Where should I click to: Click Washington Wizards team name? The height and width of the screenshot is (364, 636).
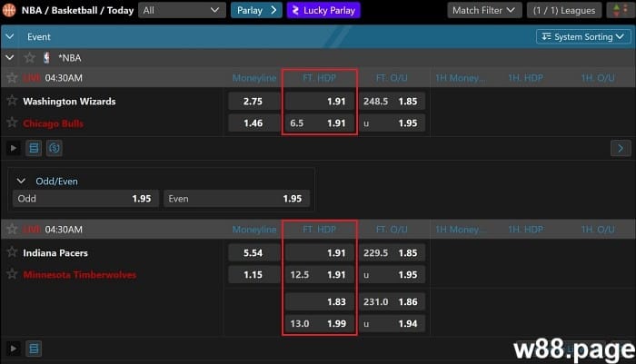[x=69, y=102]
